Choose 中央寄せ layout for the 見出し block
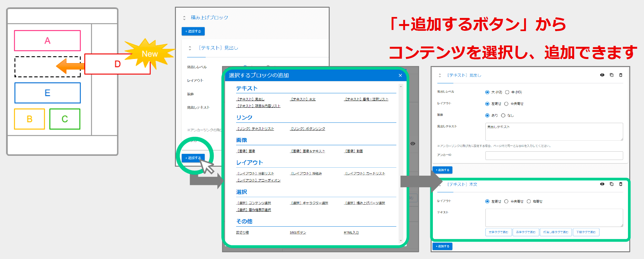Image resolution: width=644 pixels, height=259 pixels. coord(506,104)
